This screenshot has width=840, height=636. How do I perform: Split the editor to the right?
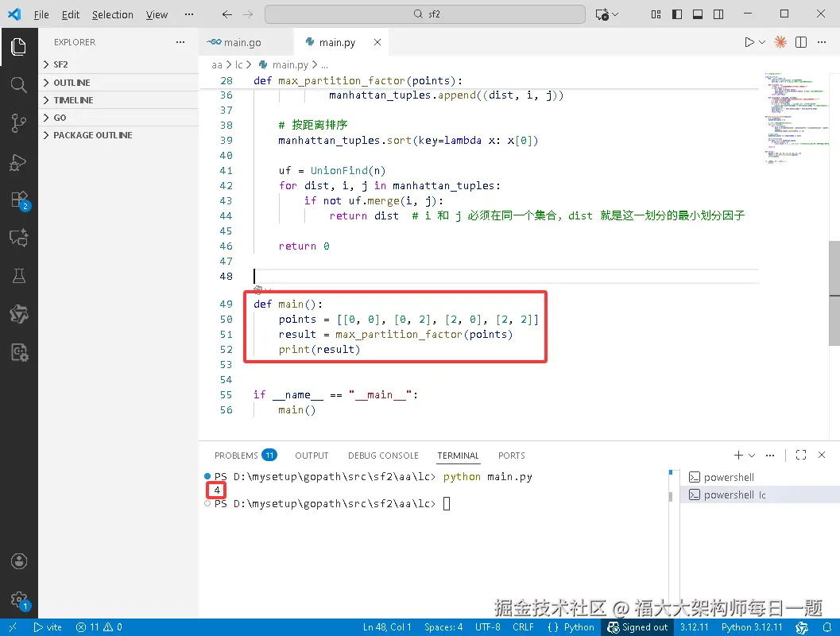click(x=801, y=42)
